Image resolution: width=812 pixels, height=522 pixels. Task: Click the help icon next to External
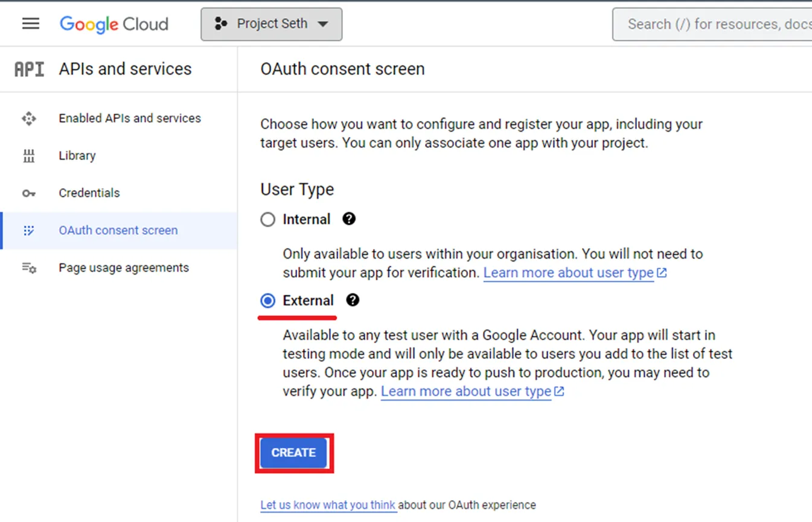pos(353,300)
